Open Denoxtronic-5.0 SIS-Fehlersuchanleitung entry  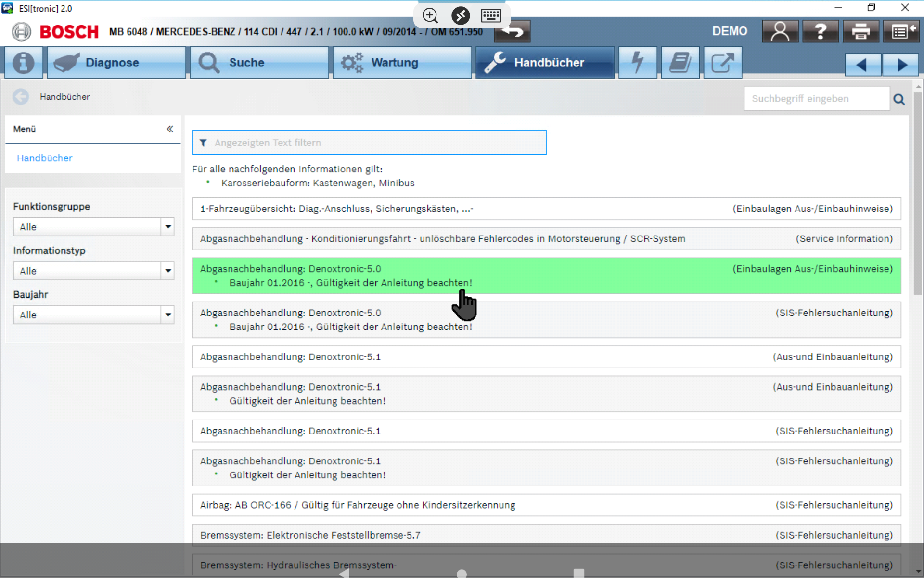tap(546, 320)
